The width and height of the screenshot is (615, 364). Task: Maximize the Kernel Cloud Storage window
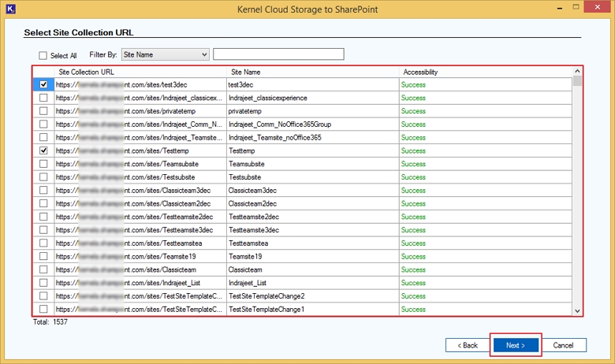[576, 7]
